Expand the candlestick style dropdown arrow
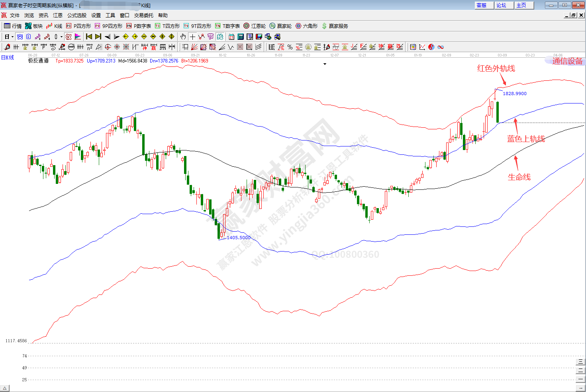Viewport: 586px width, 392px height. click(61, 37)
